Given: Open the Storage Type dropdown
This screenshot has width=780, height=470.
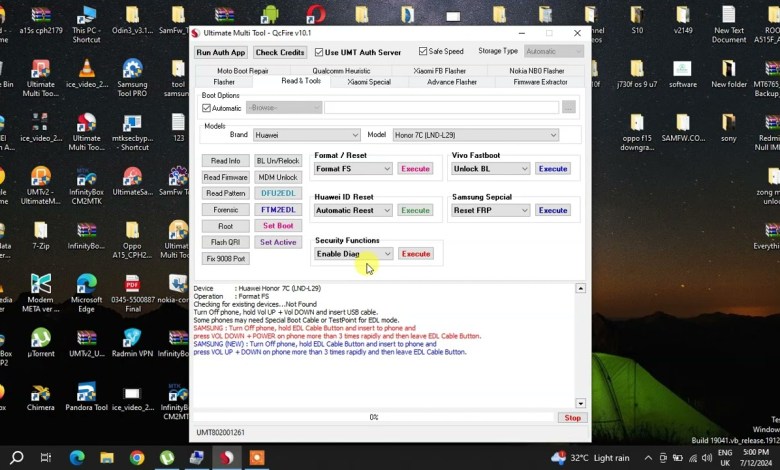Looking at the screenshot, I should click(x=554, y=51).
